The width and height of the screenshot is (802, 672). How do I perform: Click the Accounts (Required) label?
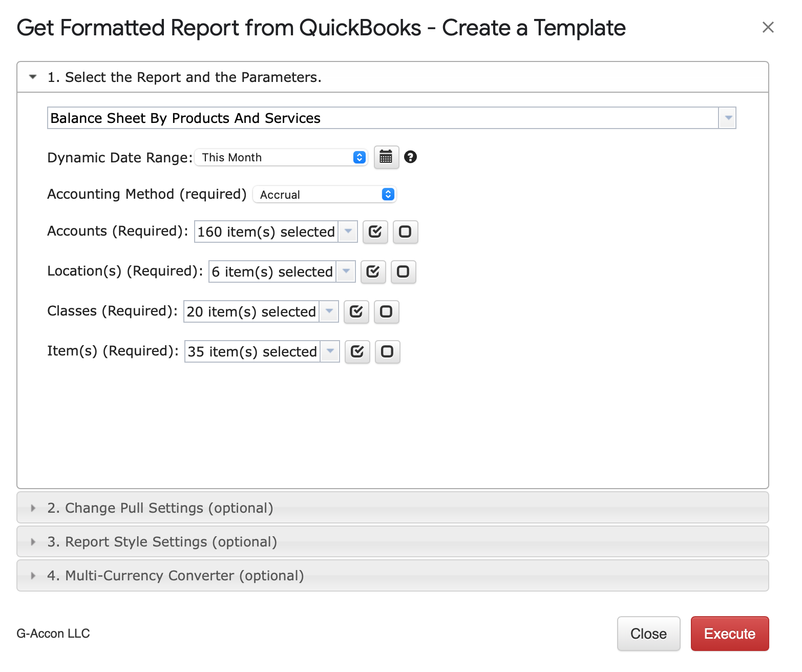(118, 232)
